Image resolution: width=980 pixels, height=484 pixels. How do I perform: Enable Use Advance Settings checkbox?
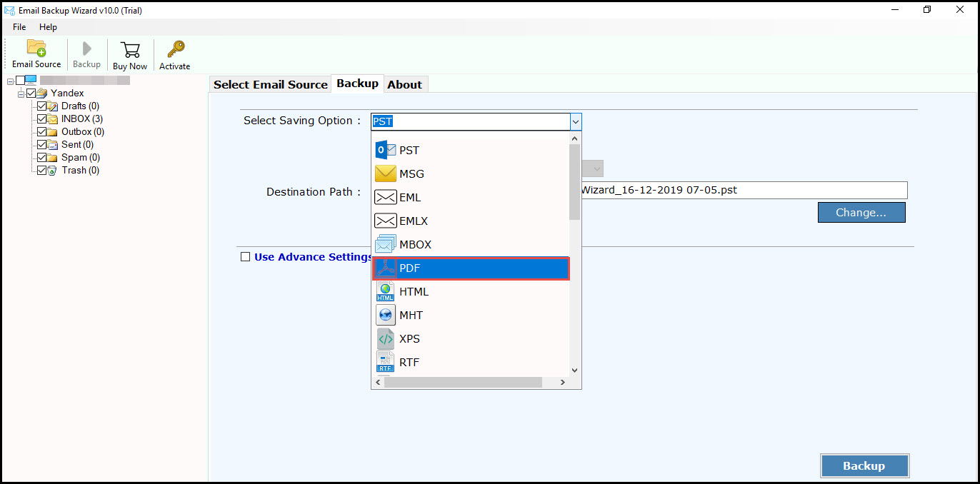(x=246, y=257)
